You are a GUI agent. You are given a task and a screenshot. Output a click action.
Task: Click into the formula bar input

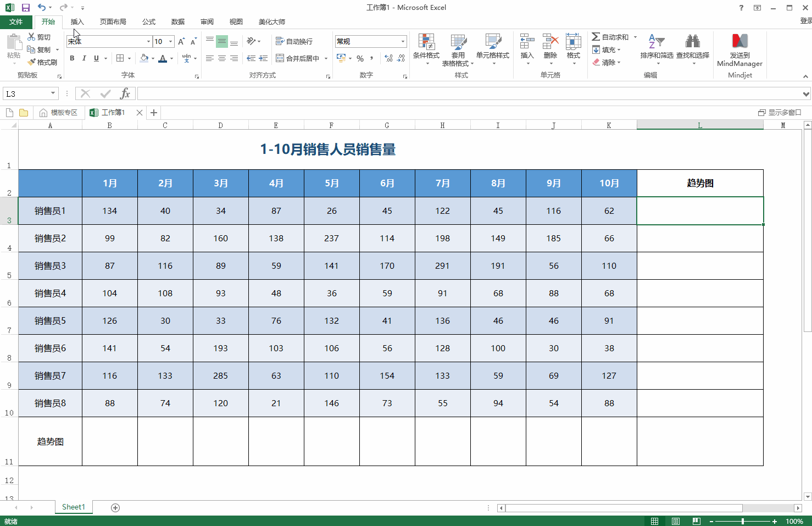[x=469, y=93]
